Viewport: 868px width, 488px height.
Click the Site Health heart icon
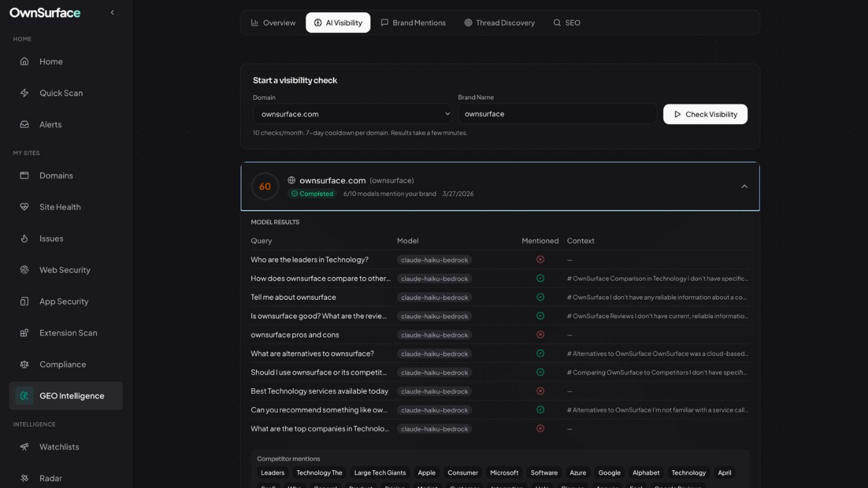(24, 207)
